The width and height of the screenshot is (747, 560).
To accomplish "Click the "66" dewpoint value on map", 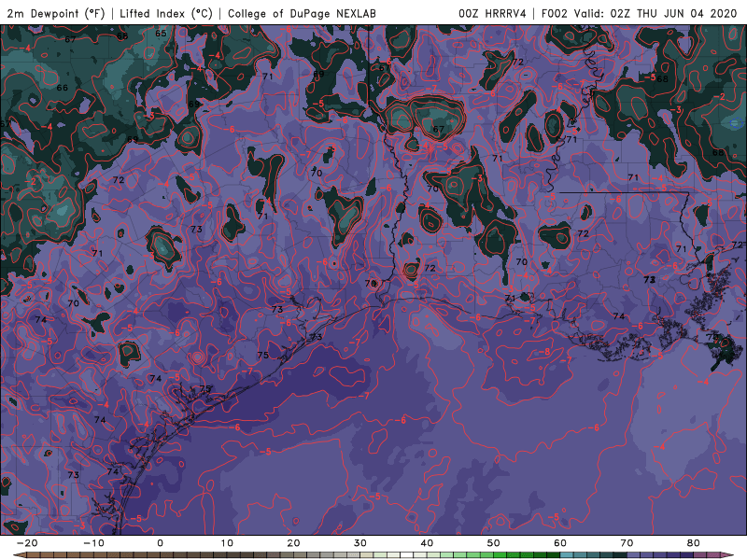I will click(x=62, y=88).
